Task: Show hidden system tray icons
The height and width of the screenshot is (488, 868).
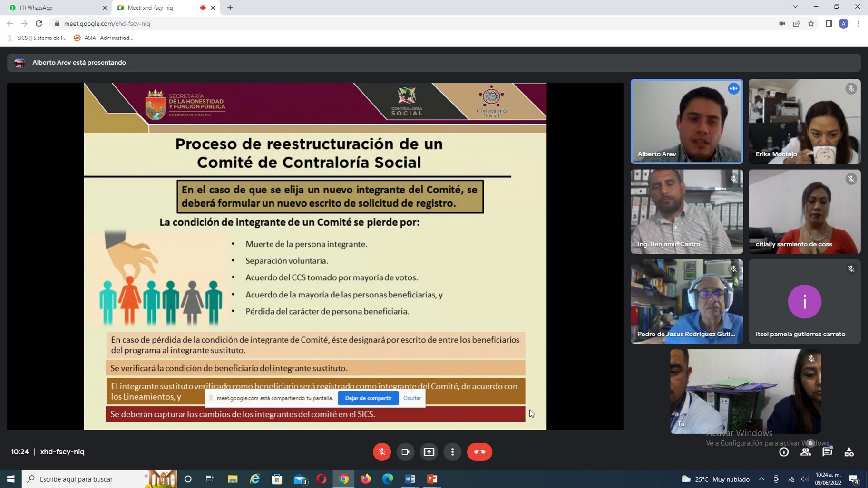Action: [x=761, y=479]
